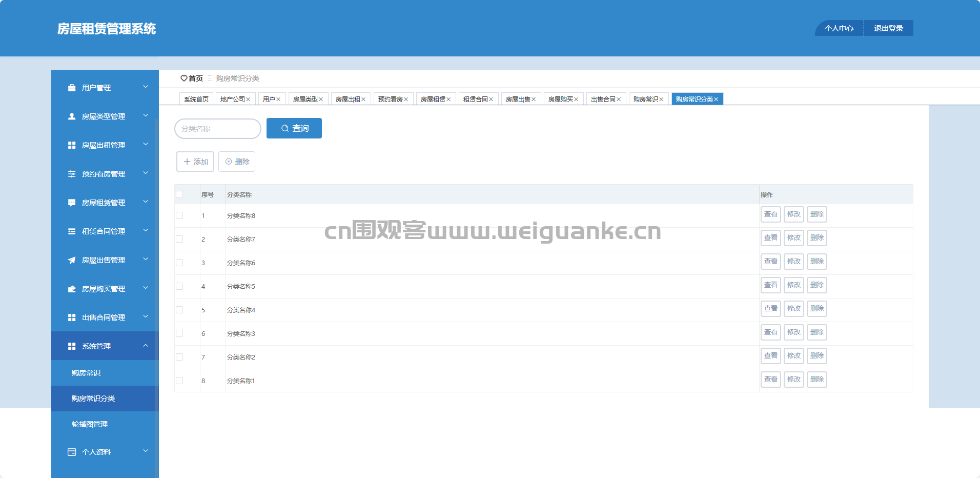This screenshot has height=478, width=980.
Task: Click the 租赁合同管理 list icon
Action: click(72, 231)
